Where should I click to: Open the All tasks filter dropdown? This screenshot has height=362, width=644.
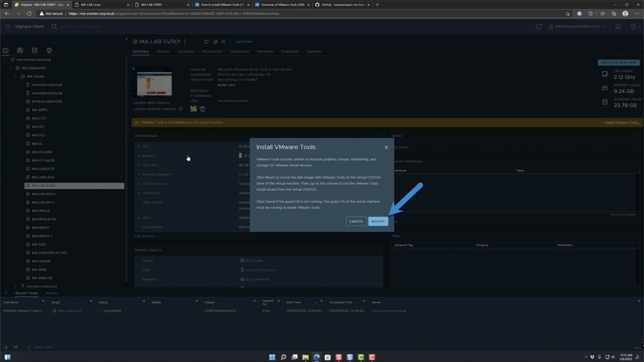tap(21, 347)
